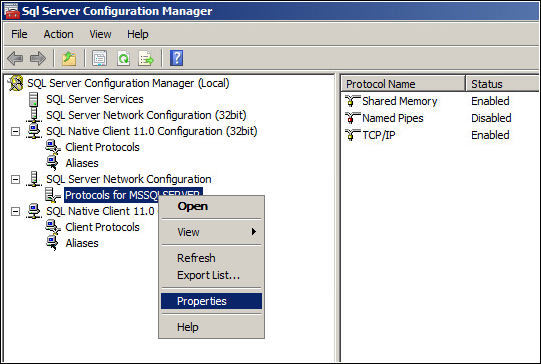Click the Protocols for MSSQLSERVER icon
The image size is (541, 364).
pos(53,195)
